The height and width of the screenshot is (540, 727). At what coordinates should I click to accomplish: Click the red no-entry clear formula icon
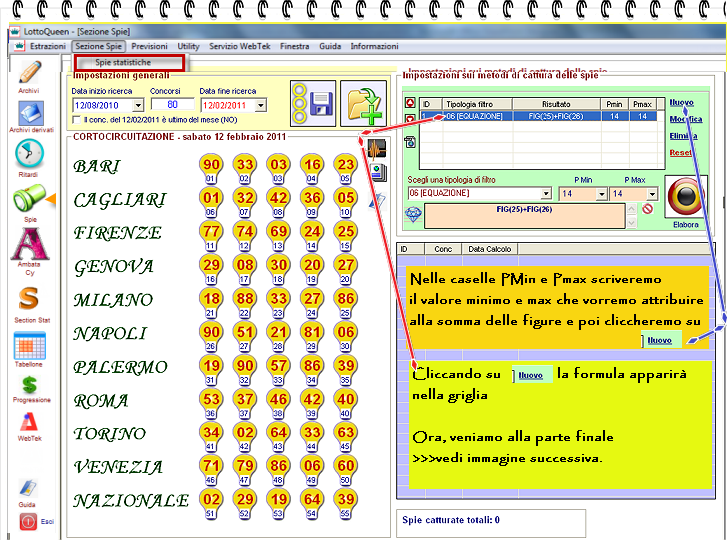point(648,209)
